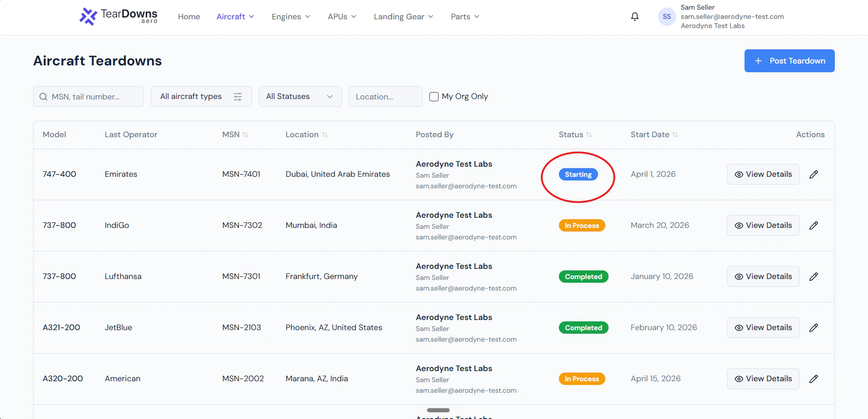Image resolution: width=868 pixels, height=419 pixels.
Task: Expand the APUs navigation menu
Action: coord(342,17)
